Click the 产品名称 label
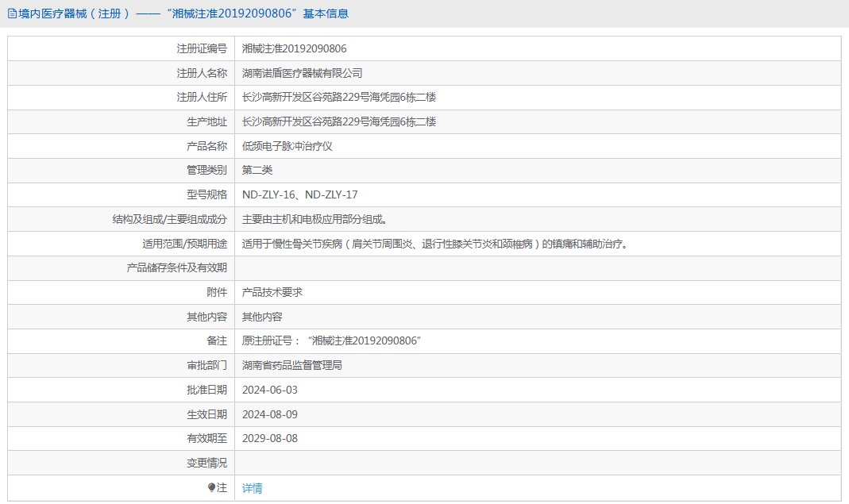 [x=206, y=146]
